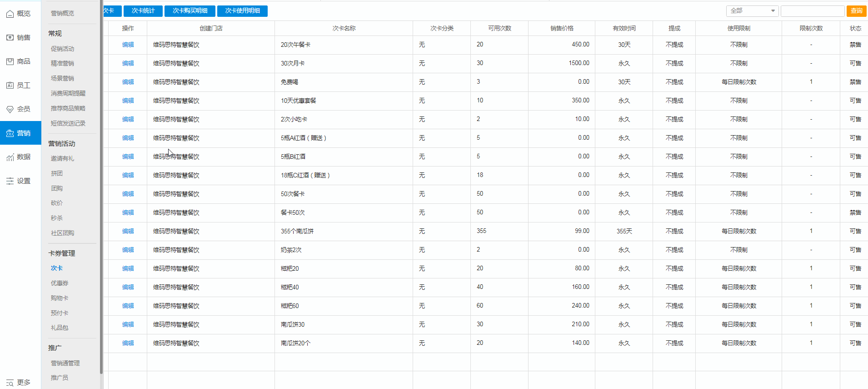The height and width of the screenshot is (389, 868).
Task: Open the 员工 staff sidebar icon
Action: click(x=10, y=86)
